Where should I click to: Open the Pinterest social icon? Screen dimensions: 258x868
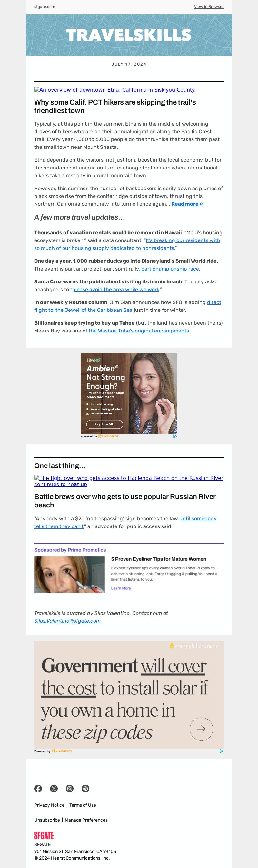[85, 789]
